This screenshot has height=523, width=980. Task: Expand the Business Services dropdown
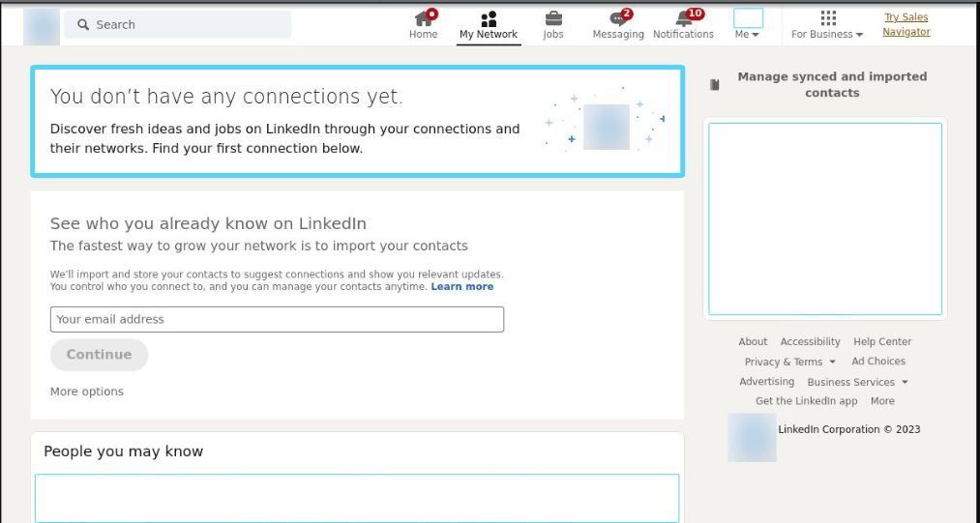coord(857,382)
